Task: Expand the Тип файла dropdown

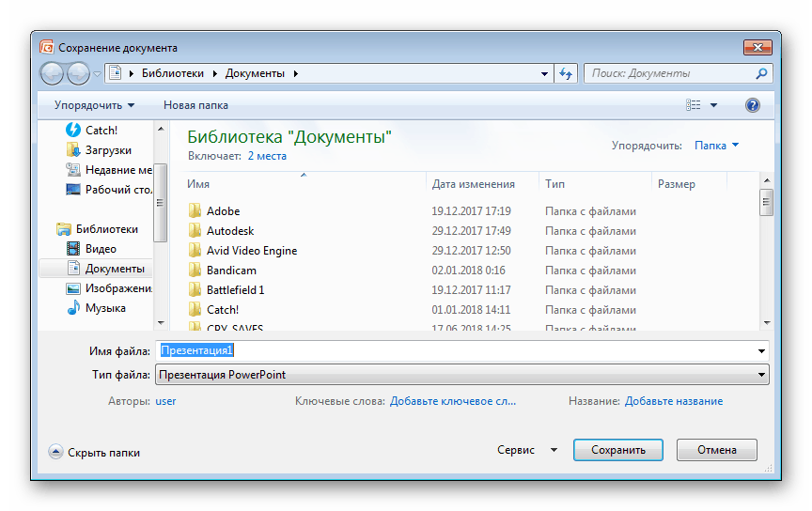Action: (x=762, y=375)
